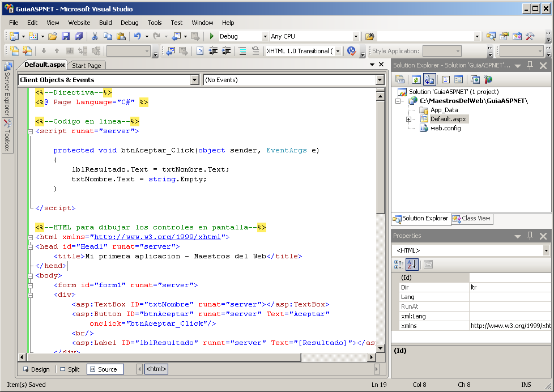This screenshot has width=554, height=392.
Task: Open the Client Objects & Events dropdown
Action: tap(195, 80)
